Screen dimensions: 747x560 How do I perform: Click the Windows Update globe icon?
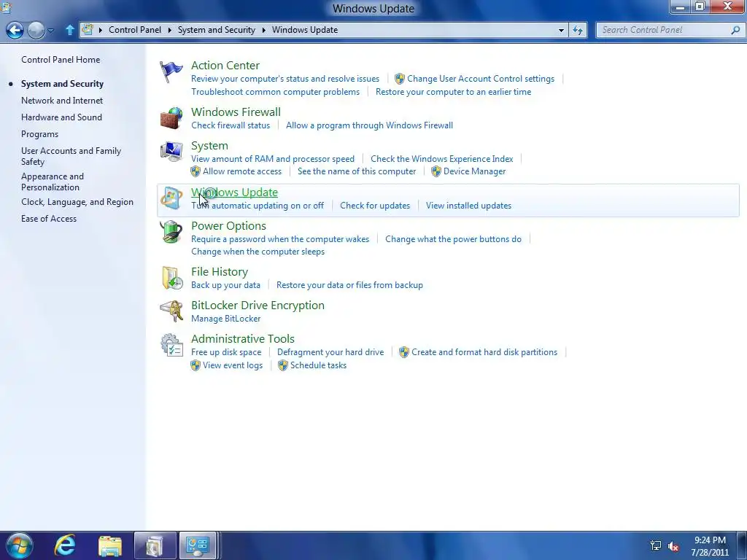[171, 198]
